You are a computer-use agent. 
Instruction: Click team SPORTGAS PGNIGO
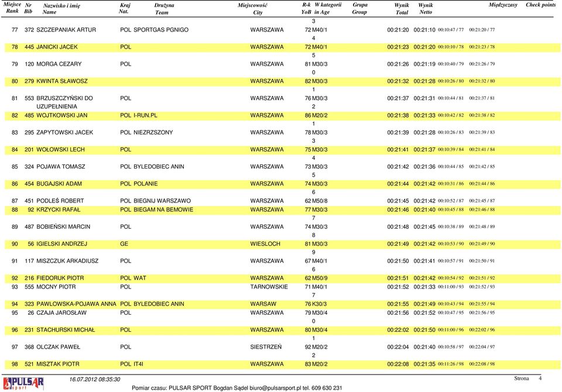(x=161, y=30)
